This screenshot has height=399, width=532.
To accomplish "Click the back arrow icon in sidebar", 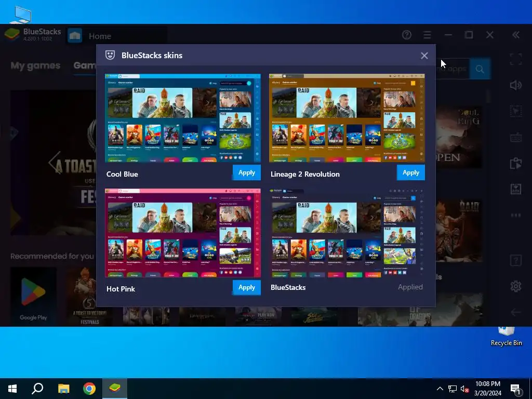I will click(x=516, y=312).
